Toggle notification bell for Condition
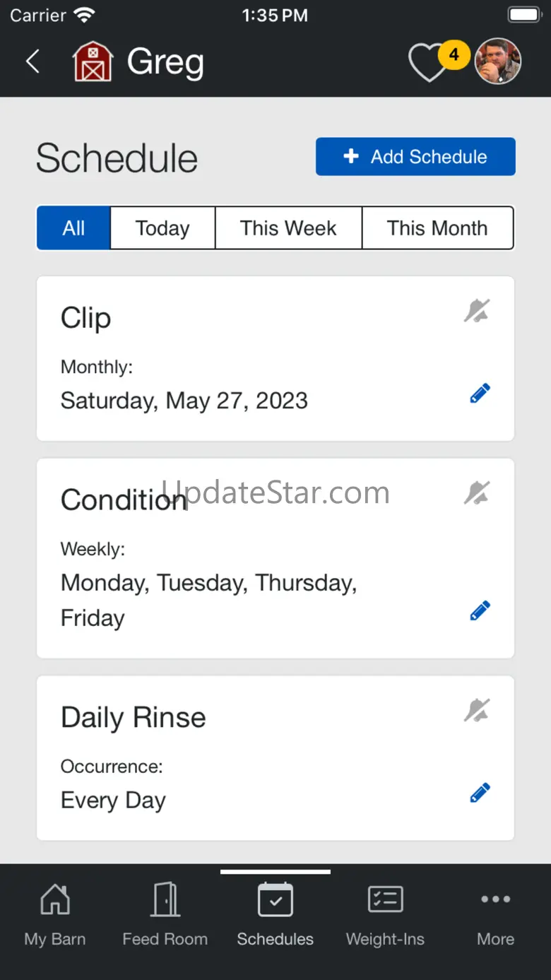551x980 pixels. click(477, 493)
